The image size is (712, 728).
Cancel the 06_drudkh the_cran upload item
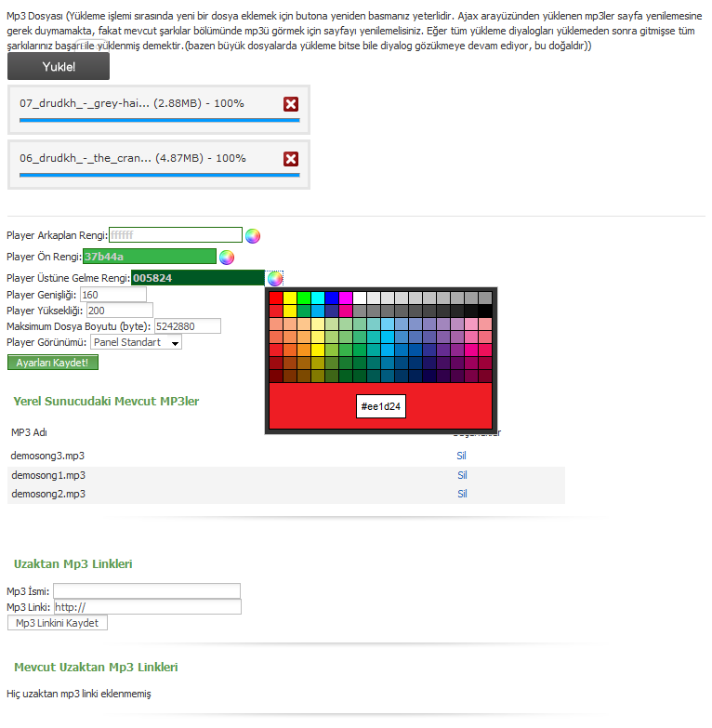[x=291, y=159]
